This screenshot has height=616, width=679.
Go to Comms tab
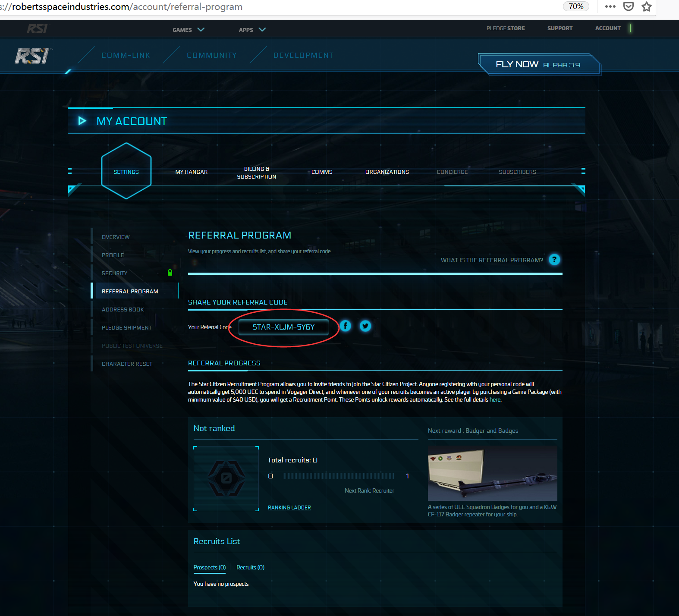click(322, 172)
